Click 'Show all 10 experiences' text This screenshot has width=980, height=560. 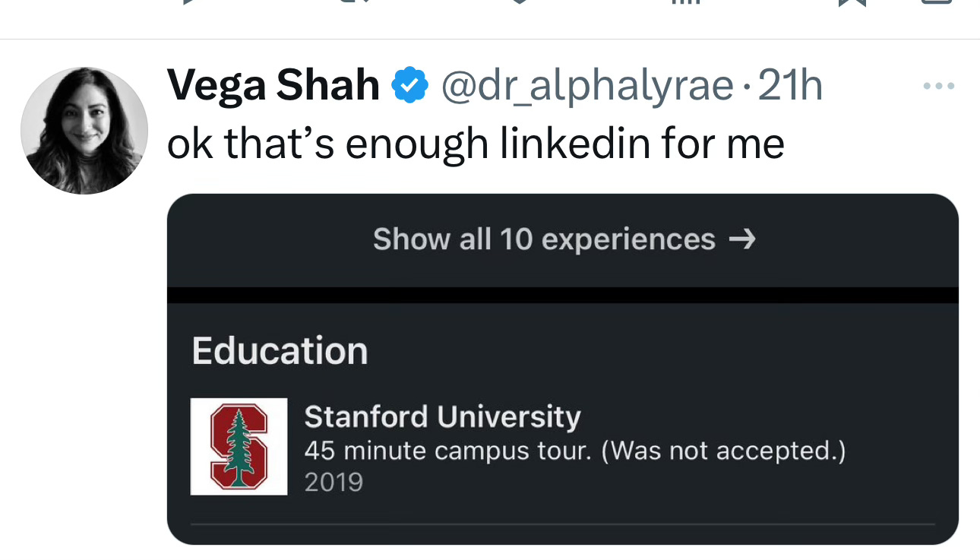[x=544, y=240]
